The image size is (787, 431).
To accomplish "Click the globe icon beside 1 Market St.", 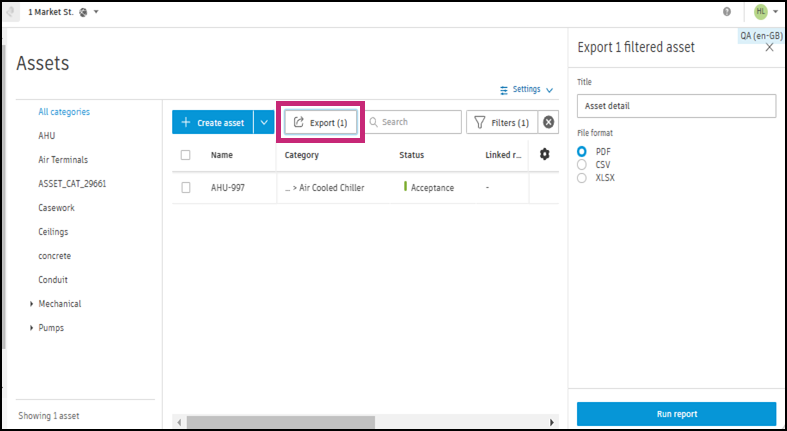I will click(83, 12).
